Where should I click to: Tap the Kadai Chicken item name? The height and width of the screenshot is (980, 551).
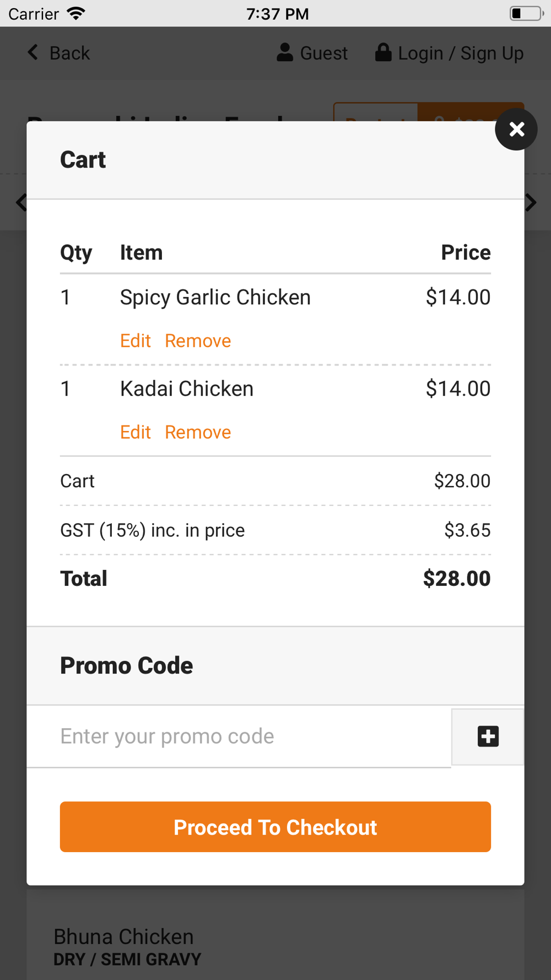click(186, 389)
